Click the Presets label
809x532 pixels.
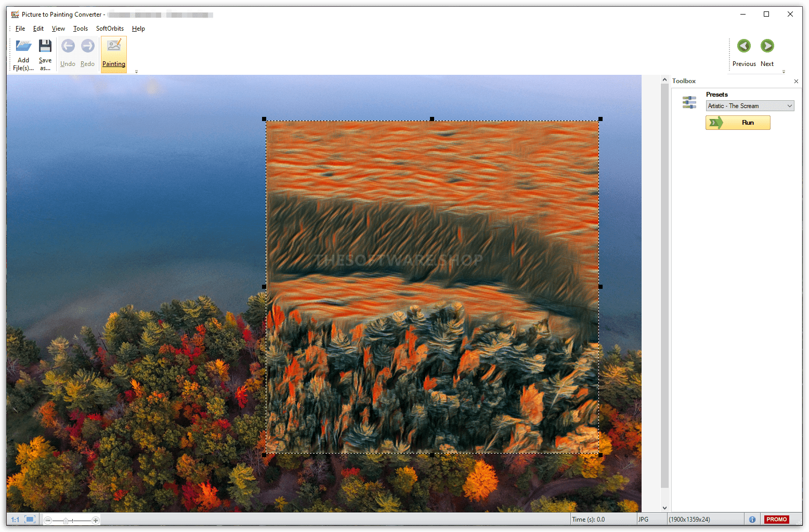click(717, 95)
